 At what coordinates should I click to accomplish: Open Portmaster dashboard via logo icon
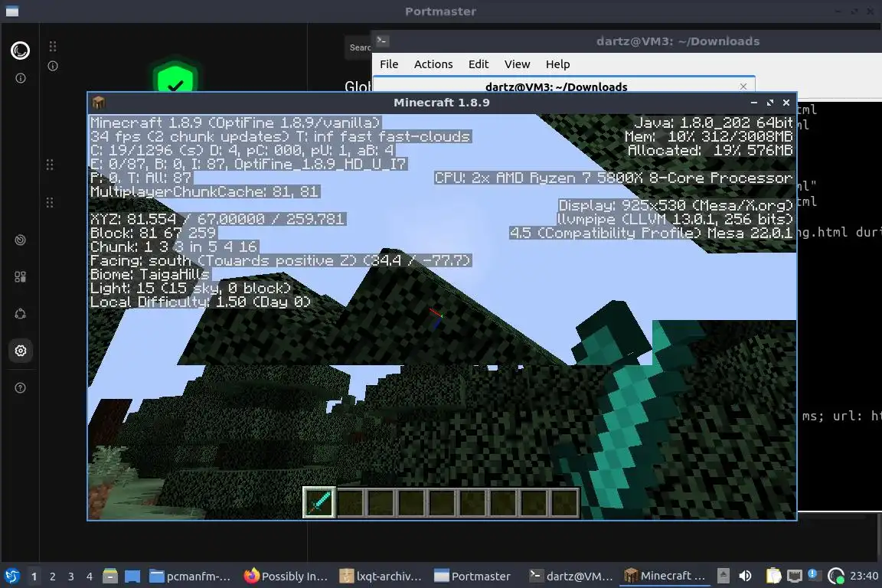(20, 51)
